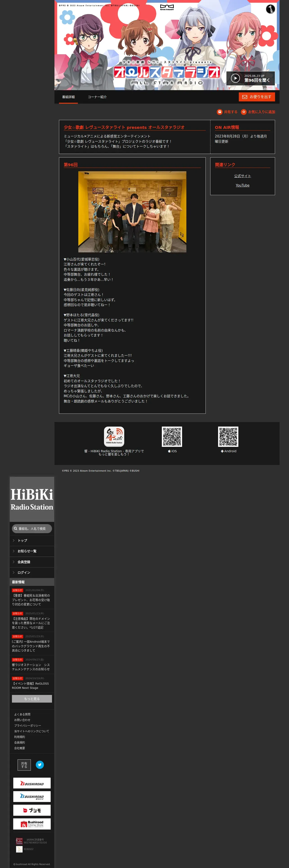Open the 第96回 episode group photo
The width and height of the screenshot is (289, 868).
pyautogui.click(x=132, y=212)
